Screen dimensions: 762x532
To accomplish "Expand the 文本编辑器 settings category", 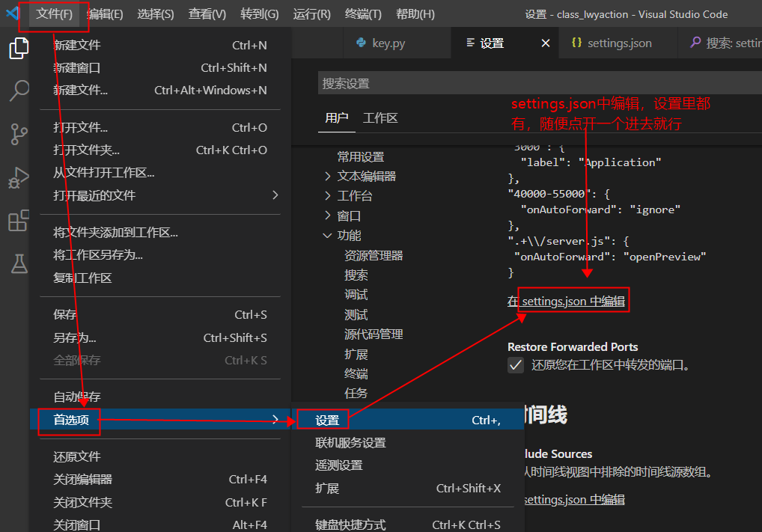I will [328, 176].
